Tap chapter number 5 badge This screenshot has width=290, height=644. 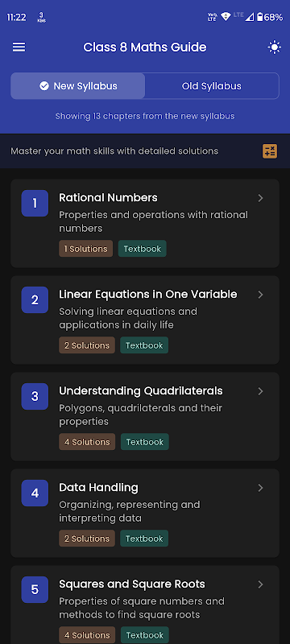click(x=35, y=589)
